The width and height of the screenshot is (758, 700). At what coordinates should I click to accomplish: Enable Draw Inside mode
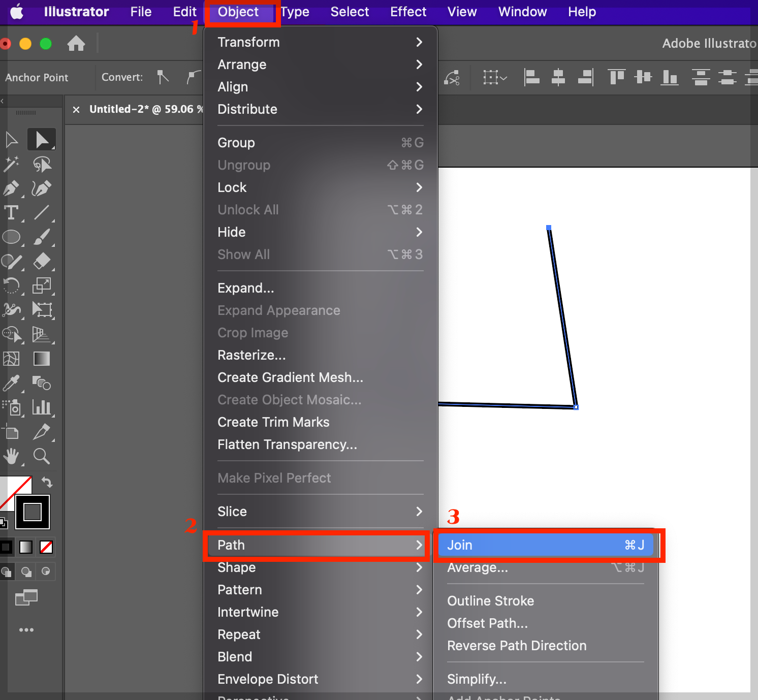(46, 571)
